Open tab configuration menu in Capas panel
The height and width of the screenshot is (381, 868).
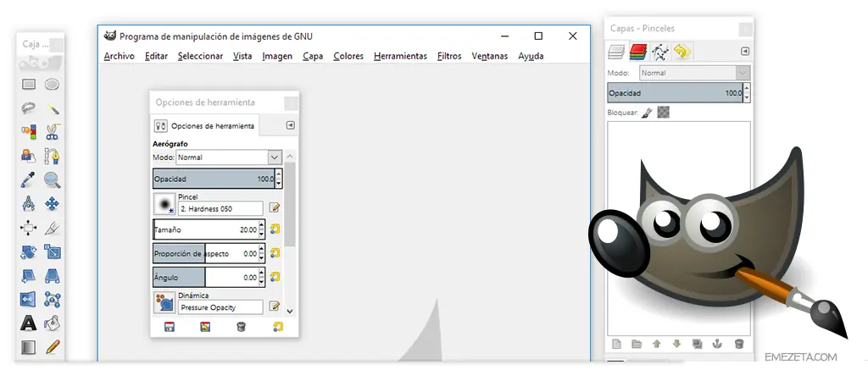click(x=745, y=52)
